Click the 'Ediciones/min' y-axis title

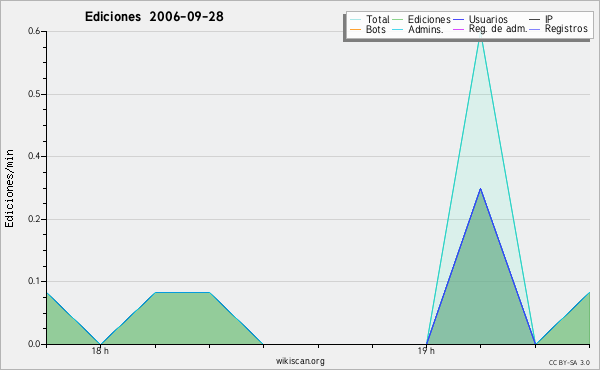point(9,188)
